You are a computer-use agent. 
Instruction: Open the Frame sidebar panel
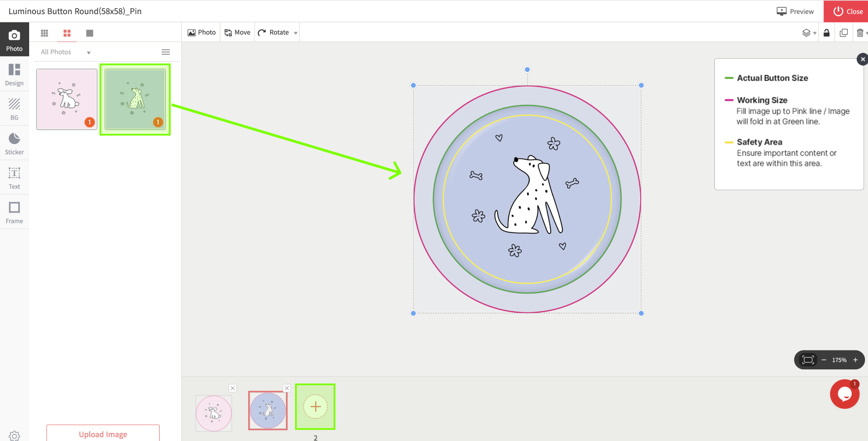[x=14, y=212]
